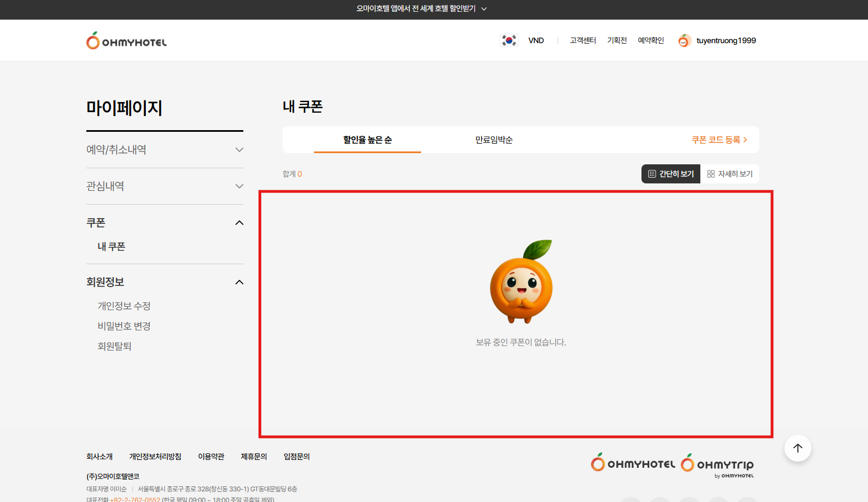868x502 pixels.
Task: Expand the 관심내역 section
Action: point(165,186)
